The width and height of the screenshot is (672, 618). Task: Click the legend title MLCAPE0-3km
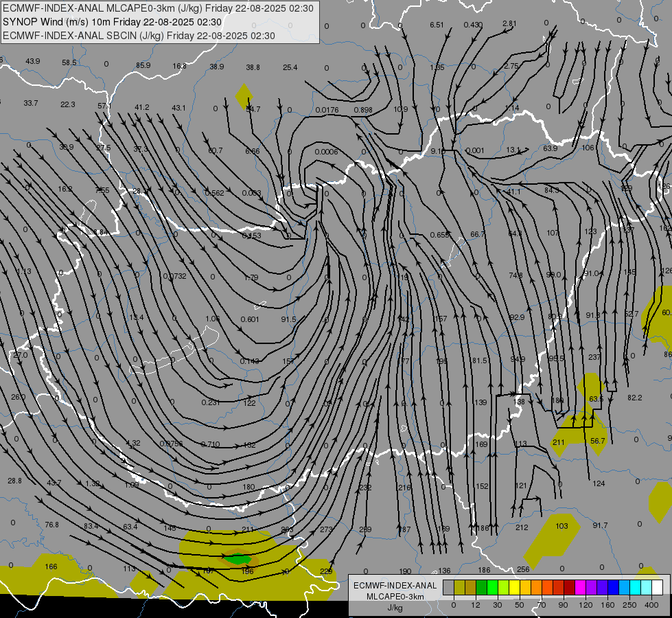[x=395, y=597]
